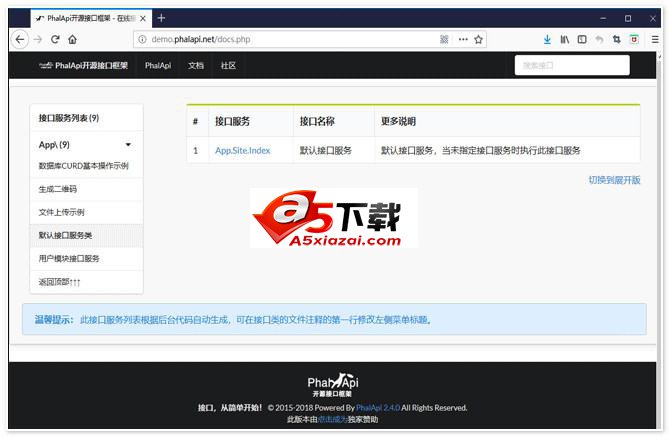Open the 文档 navbar item
The width and height of the screenshot is (669, 437).
[x=196, y=65]
